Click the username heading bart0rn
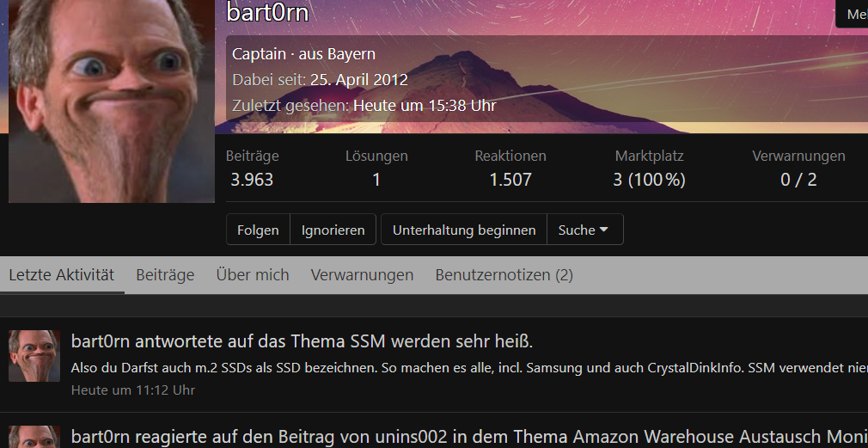Image resolution: width=868 pixels, height=448 pixels. click(267, 13)
